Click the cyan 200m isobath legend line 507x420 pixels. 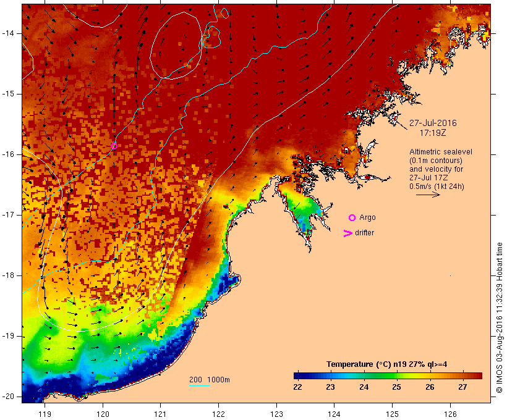point(200,385)
